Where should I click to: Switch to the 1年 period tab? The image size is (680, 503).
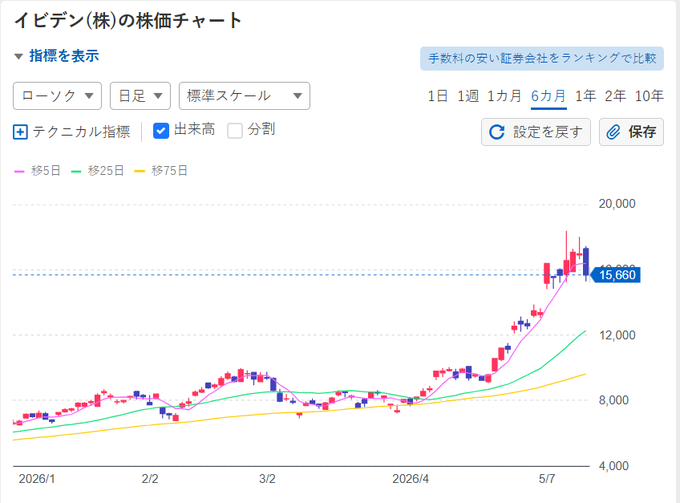(x=585, y=96)
